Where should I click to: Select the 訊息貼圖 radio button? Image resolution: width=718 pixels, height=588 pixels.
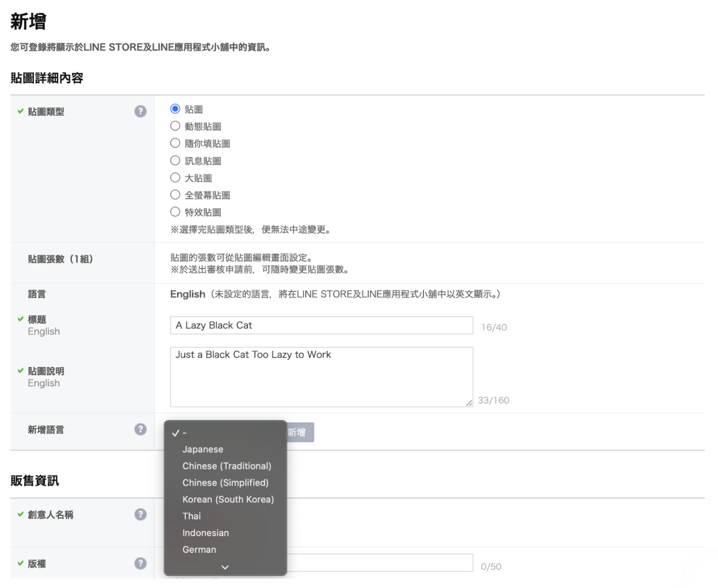(175, 161)
